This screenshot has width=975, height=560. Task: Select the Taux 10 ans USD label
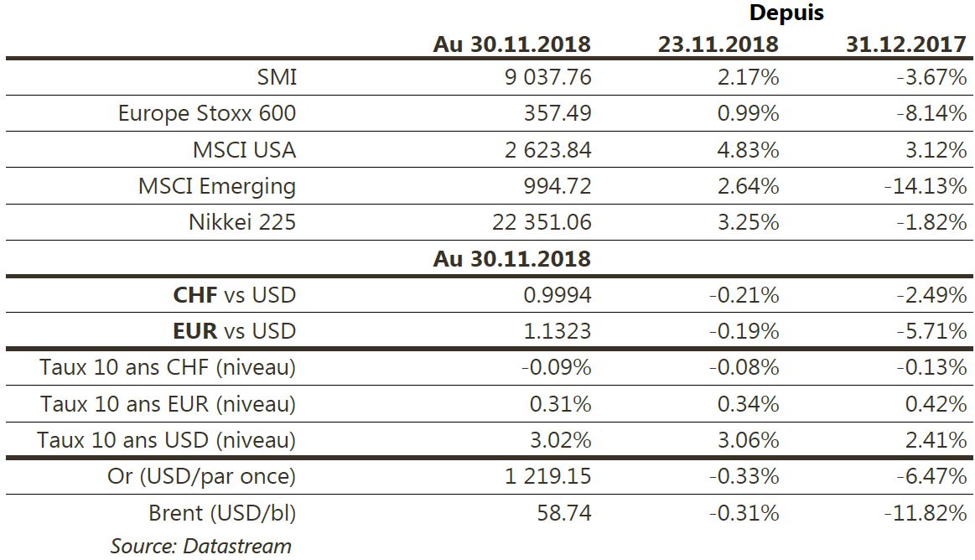click(167, 440)
